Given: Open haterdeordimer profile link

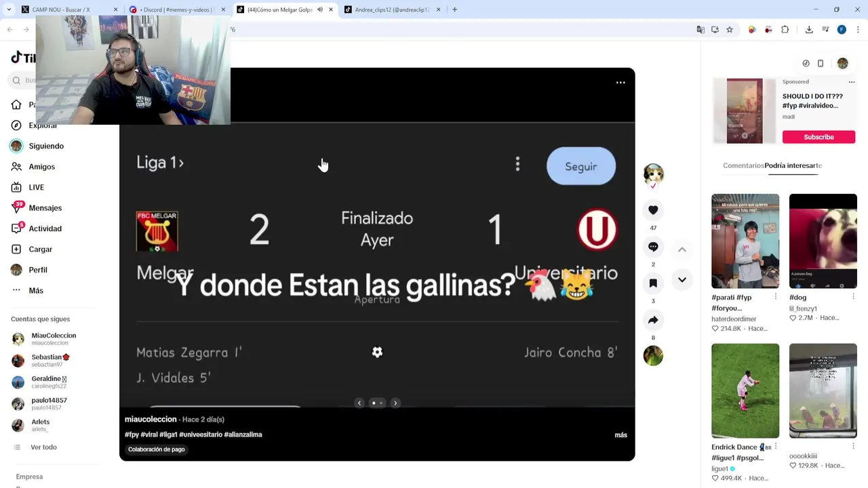Looking at the screenshot, I should (734, 319).
